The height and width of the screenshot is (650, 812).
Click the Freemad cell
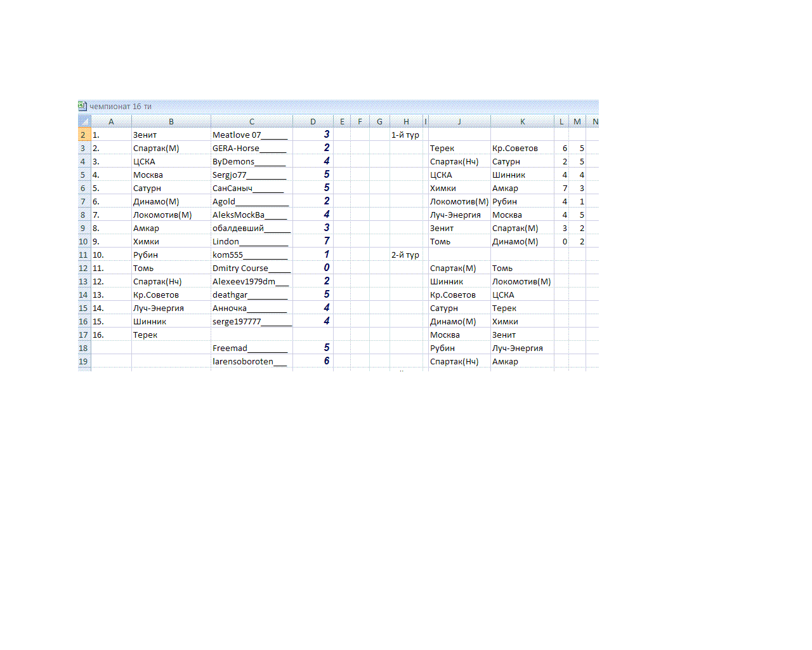point(230,348)
